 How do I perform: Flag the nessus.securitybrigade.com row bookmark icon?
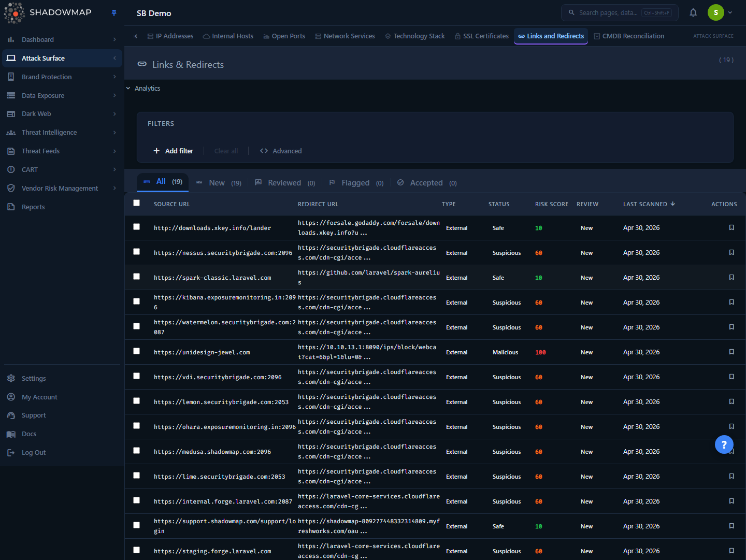(x=731, y=252)
